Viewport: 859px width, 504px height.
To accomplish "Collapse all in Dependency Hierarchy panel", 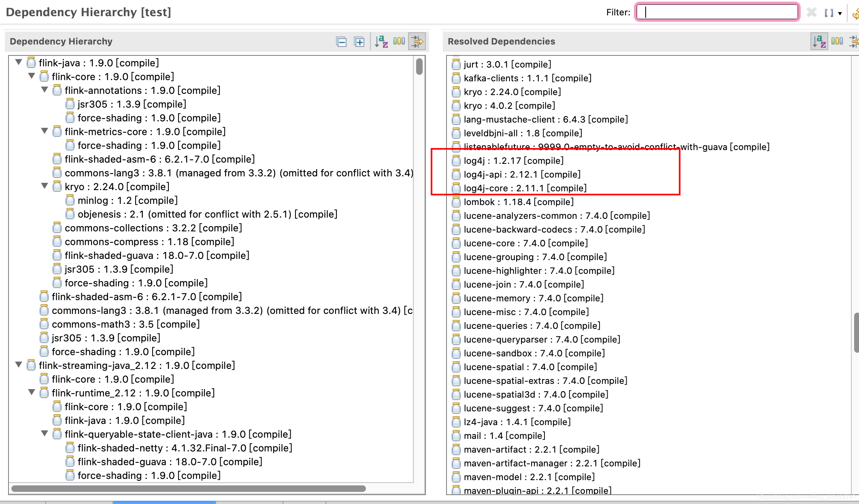I will [341, 42].
